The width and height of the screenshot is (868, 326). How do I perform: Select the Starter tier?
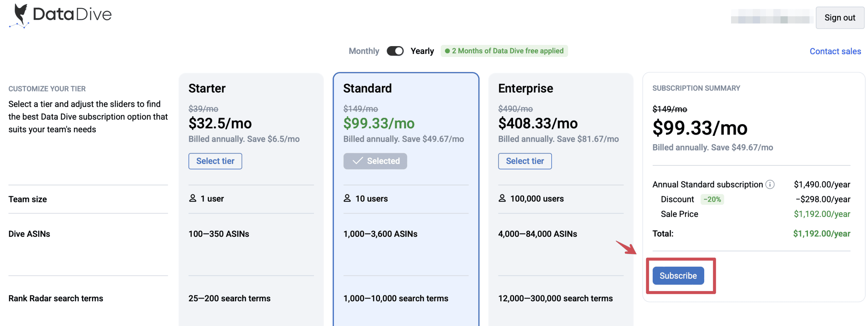(215, 161)
